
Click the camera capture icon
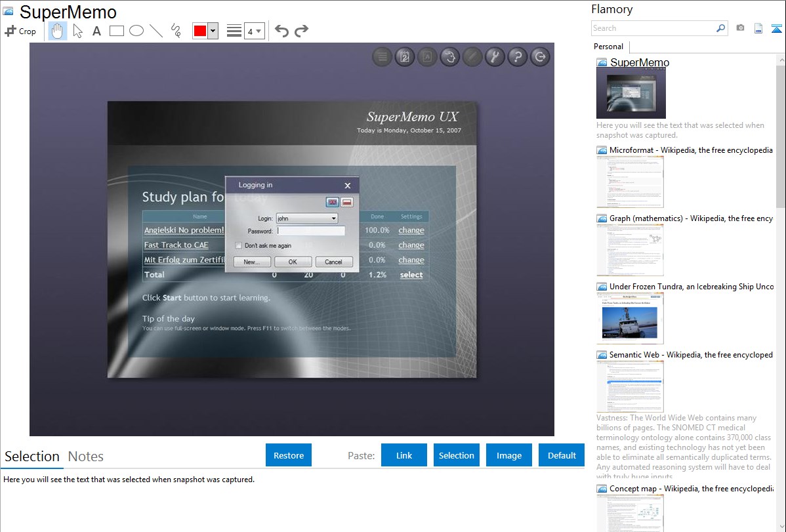pyautogui.click(x=740, y=28)
